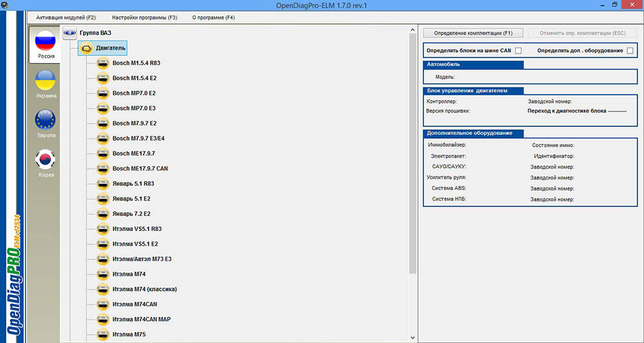Click Отменить опр. комплектации (ESC) button
Viewport: 644px width, 343px height.
click(x=582, y=33)
